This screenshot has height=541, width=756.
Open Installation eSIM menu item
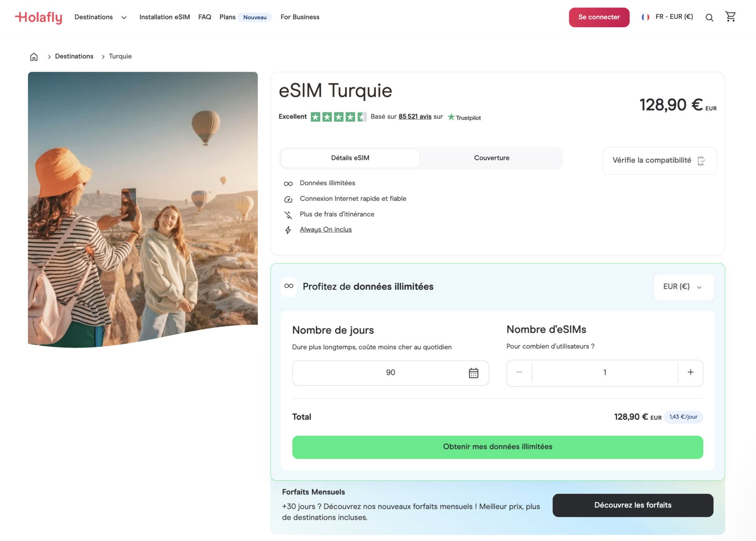(165, 17)
